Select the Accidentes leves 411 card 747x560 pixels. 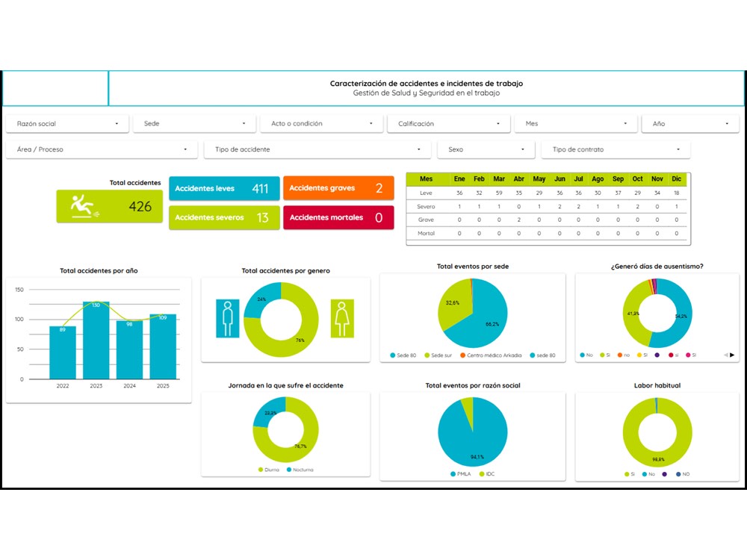224,189
